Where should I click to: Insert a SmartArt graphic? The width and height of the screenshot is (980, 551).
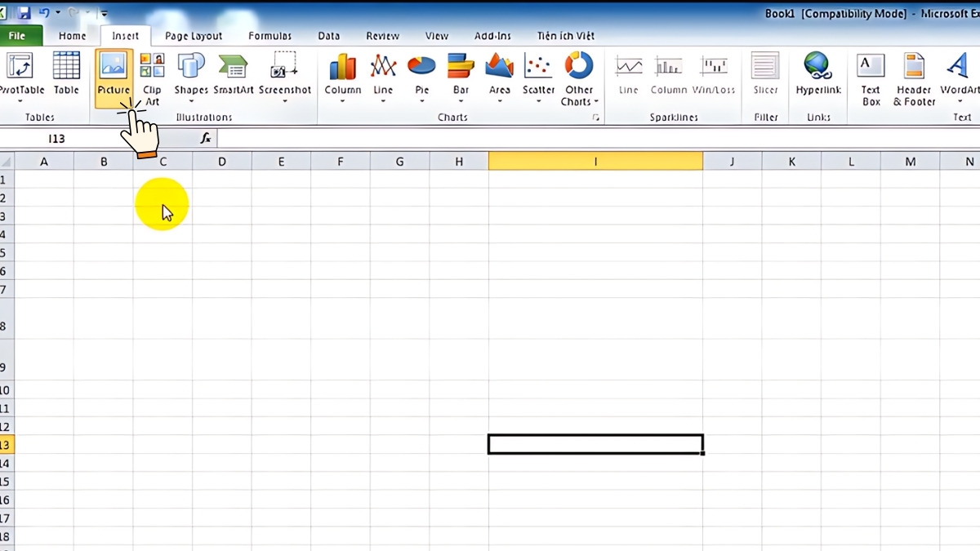coord(233,78)
